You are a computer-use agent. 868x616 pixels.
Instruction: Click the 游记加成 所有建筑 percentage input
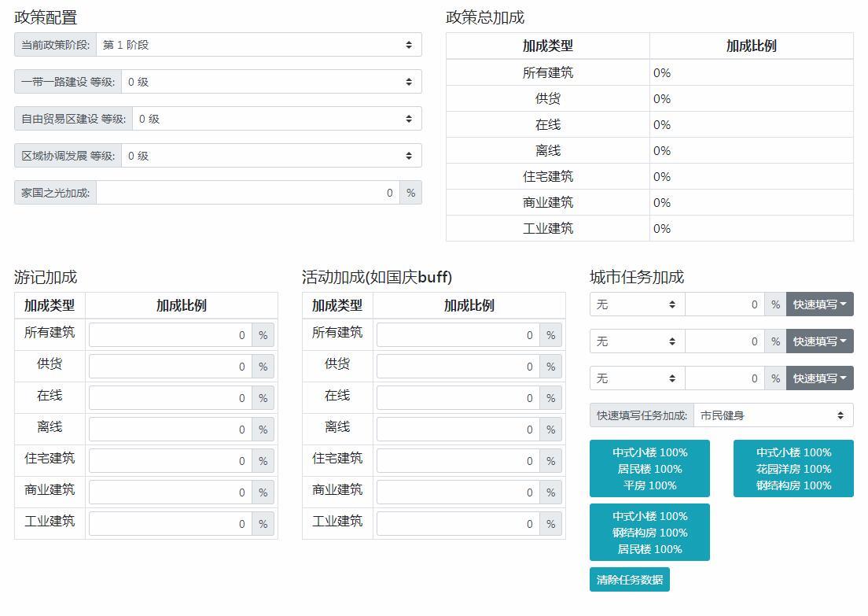tap(171, 335)
